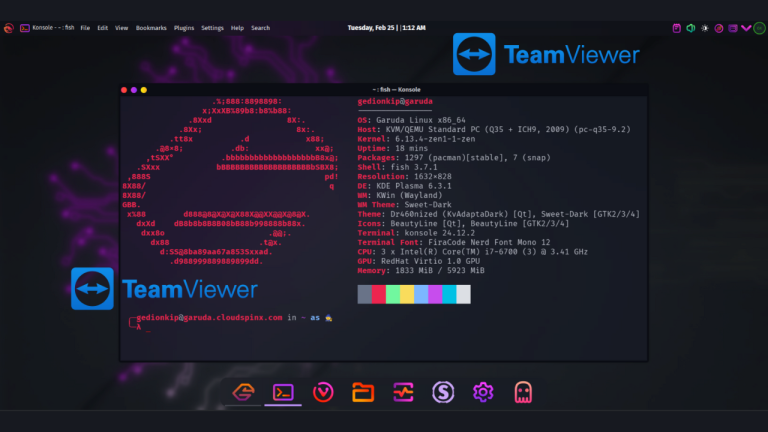Click the 'gedionkip@garuda' header text
This screenshot has height=432, width=768.
(395, 101)
